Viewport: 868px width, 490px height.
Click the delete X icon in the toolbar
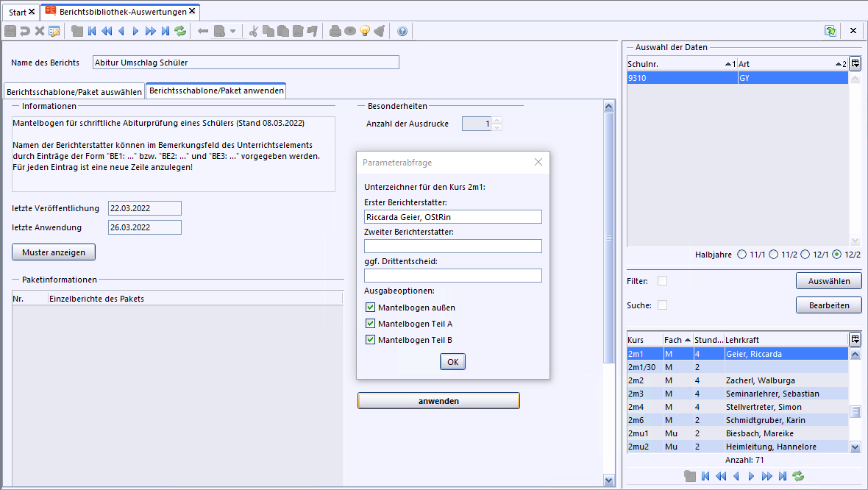click(x=39, y=31)
